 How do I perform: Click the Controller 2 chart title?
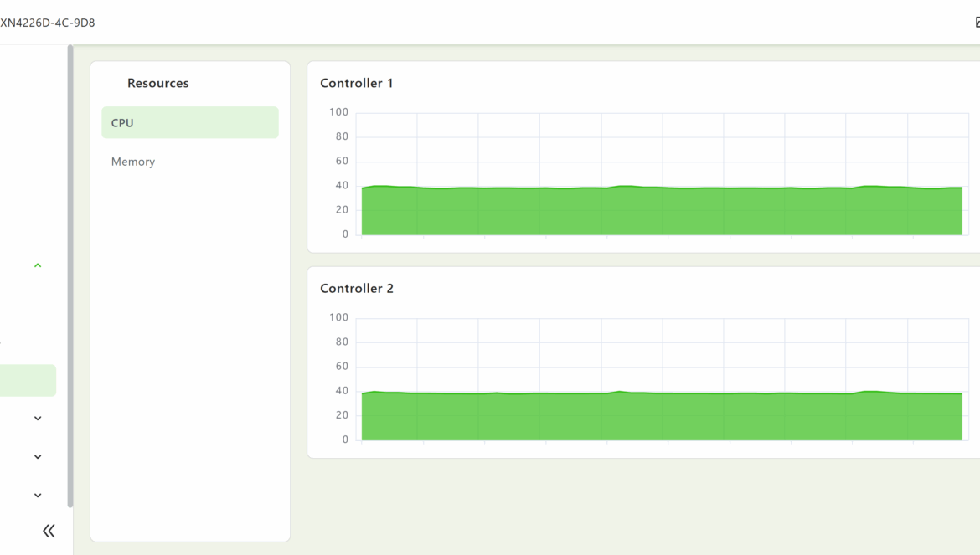[x=356, y=288]
